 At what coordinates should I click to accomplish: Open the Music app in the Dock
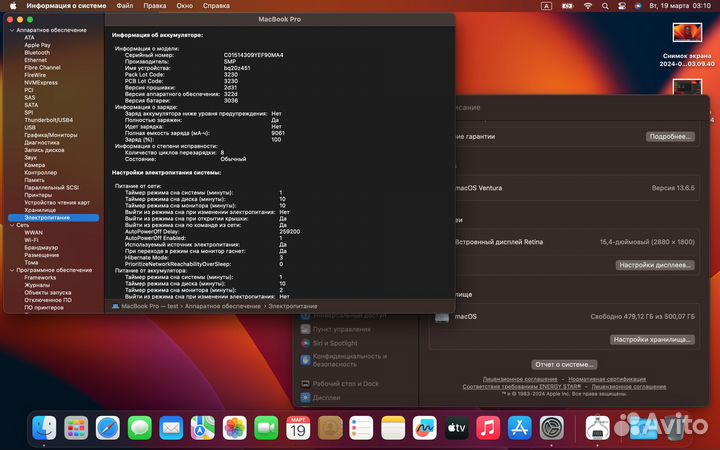click(x=488, y=428)
